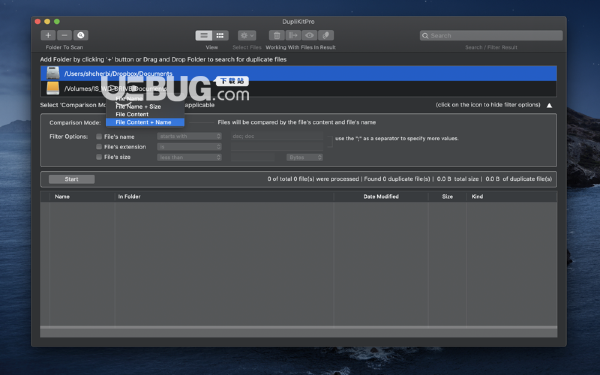
Task: Add a folder with the plus button
Action: click(x=48, y=35)
